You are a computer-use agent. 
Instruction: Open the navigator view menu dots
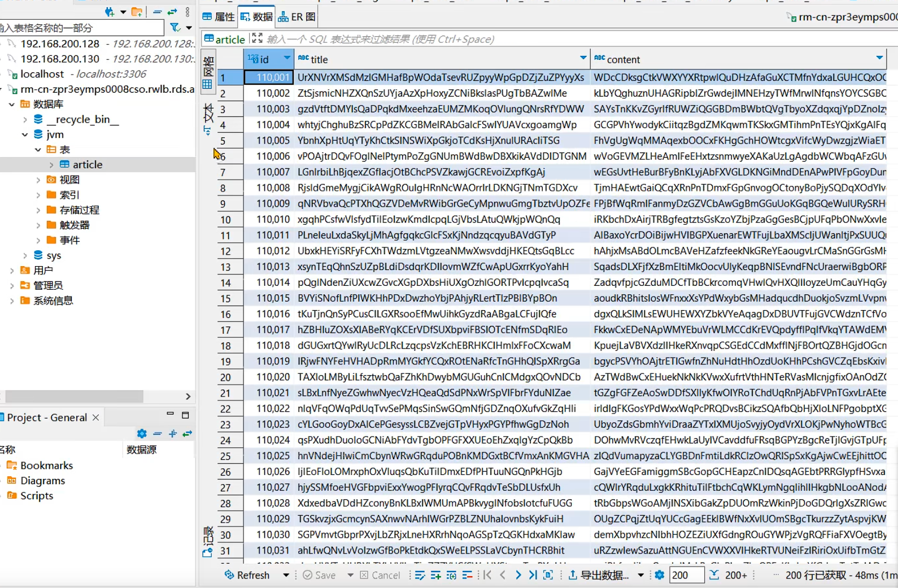pyautogui.click(x=188, y=12)
